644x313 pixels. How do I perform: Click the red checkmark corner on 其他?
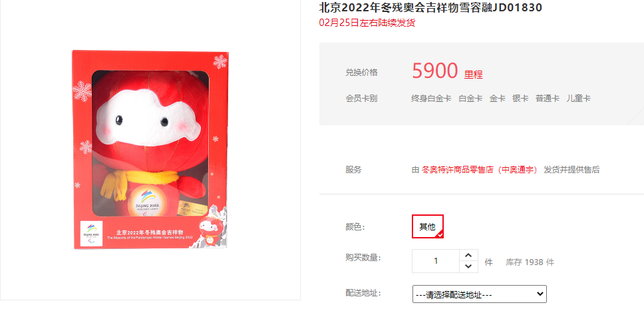(440, 234)
